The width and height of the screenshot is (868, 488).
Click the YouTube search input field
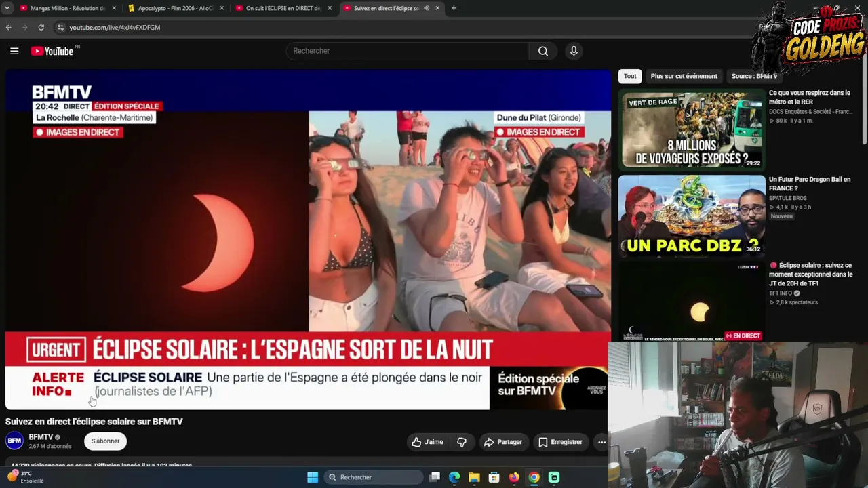point(408,51)
